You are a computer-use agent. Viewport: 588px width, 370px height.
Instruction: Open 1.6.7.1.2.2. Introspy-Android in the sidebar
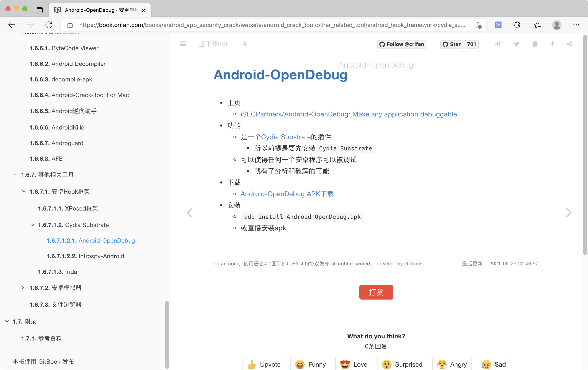click(85, 256)
